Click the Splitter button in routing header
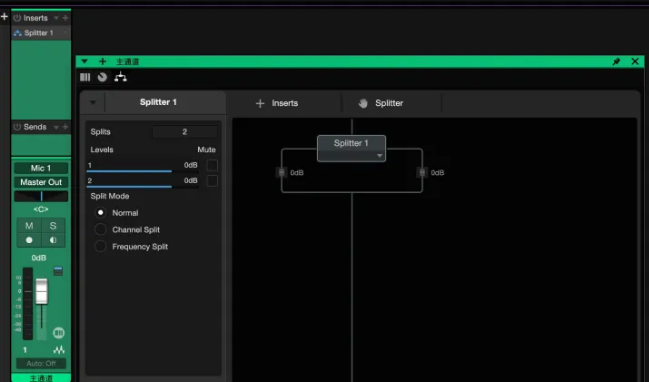 point(389,103)
